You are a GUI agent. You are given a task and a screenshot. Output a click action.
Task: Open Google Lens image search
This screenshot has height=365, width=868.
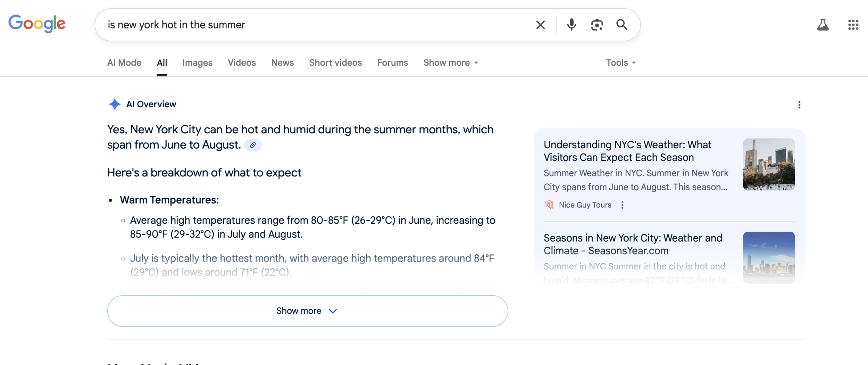pos(597,25)
